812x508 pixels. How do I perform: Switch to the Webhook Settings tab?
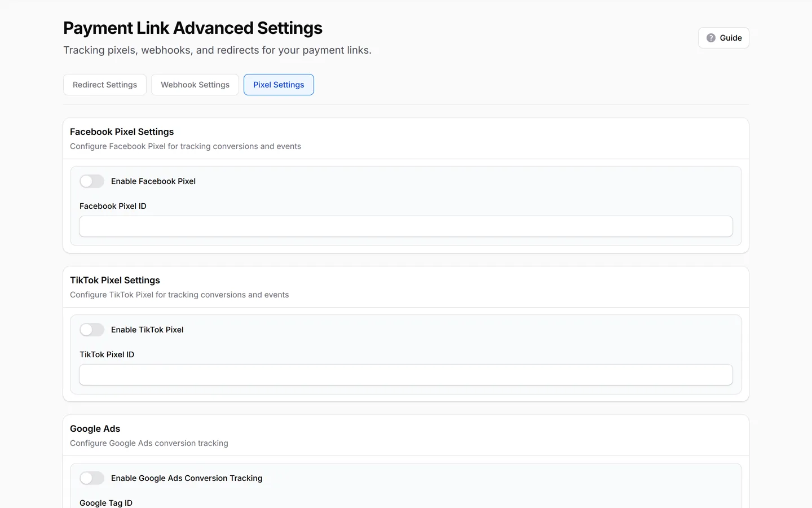pyautogui.click(x=195, y=85)
